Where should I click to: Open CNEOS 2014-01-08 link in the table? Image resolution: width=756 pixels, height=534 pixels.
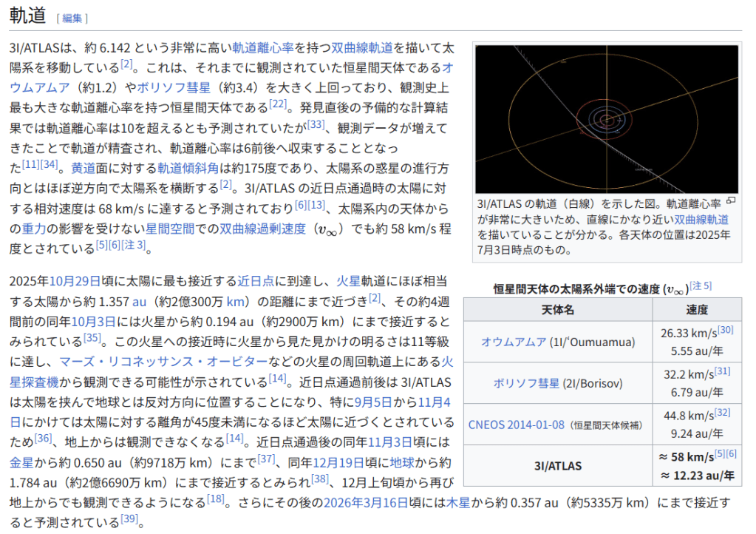coord(516,425)
